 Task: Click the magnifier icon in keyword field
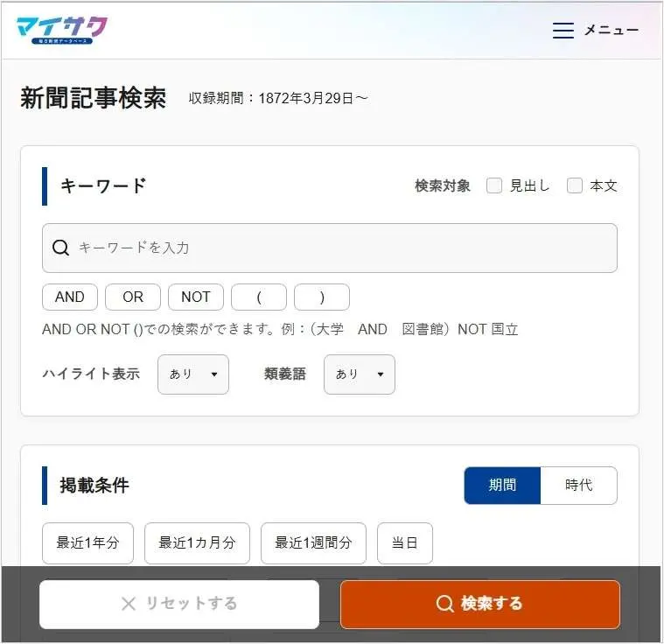(60, 248)
